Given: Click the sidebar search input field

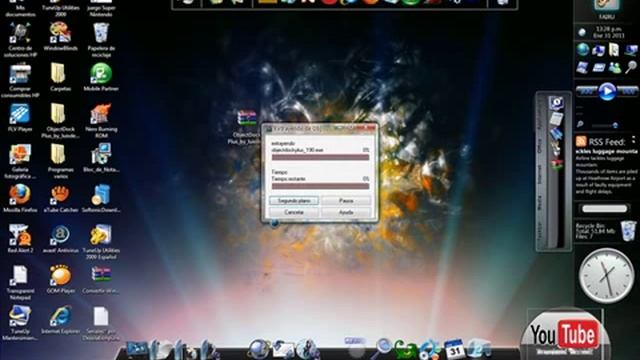Looking at the screenshot, I should (604, 209).
